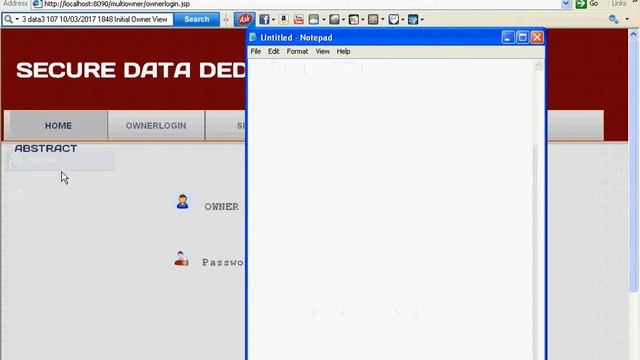640x360 pixels.
Task: Open the address bar dropdown arrow
Action: coord(566,4)
